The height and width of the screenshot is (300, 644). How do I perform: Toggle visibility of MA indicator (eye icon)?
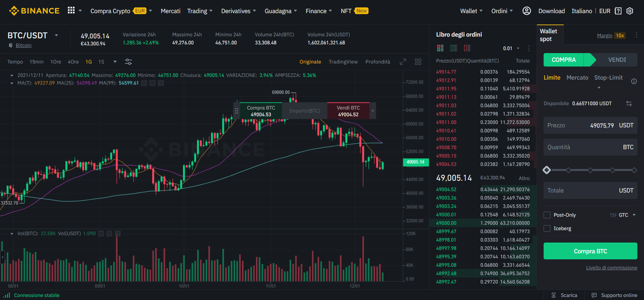[x=144, y=83]
